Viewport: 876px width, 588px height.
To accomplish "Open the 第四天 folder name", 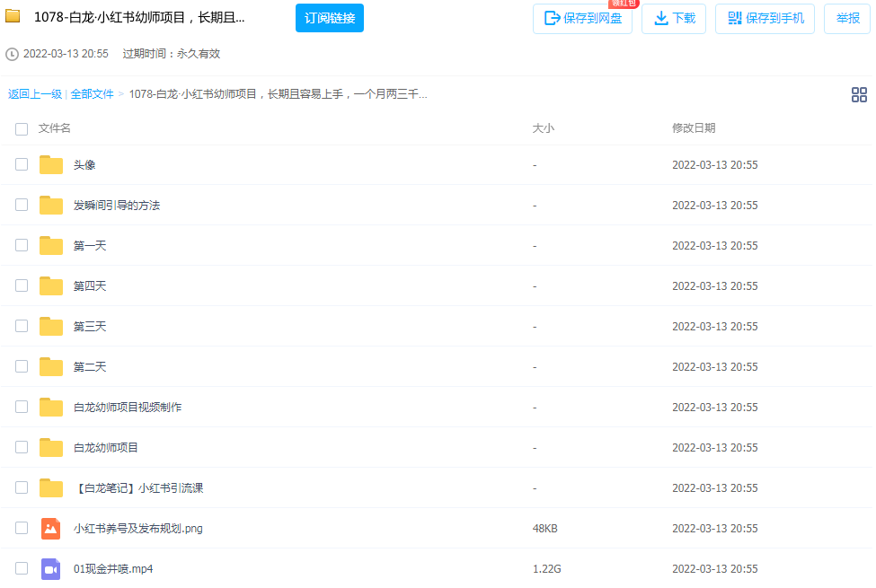I will click(x=90, y=285).
